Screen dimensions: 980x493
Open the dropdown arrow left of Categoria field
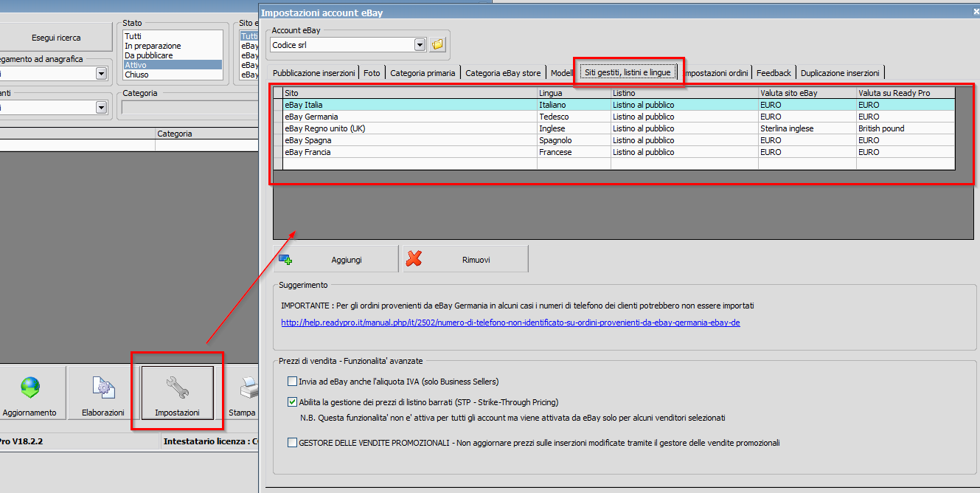[101, 107]
